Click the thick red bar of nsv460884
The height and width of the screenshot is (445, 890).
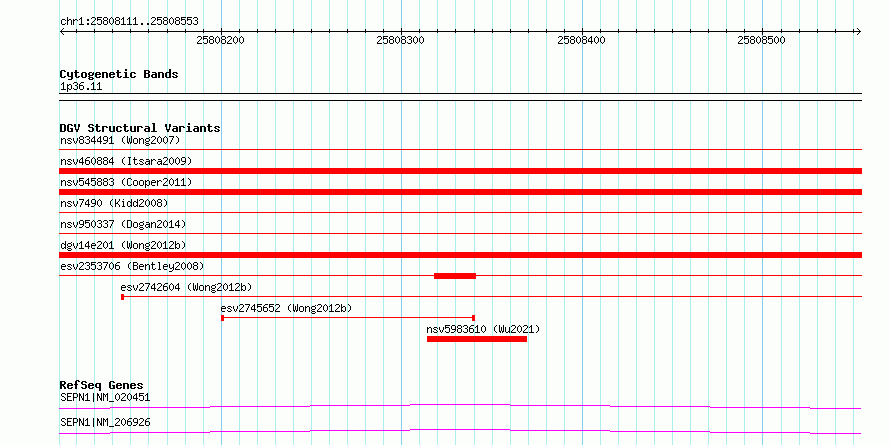pos(460,171)
